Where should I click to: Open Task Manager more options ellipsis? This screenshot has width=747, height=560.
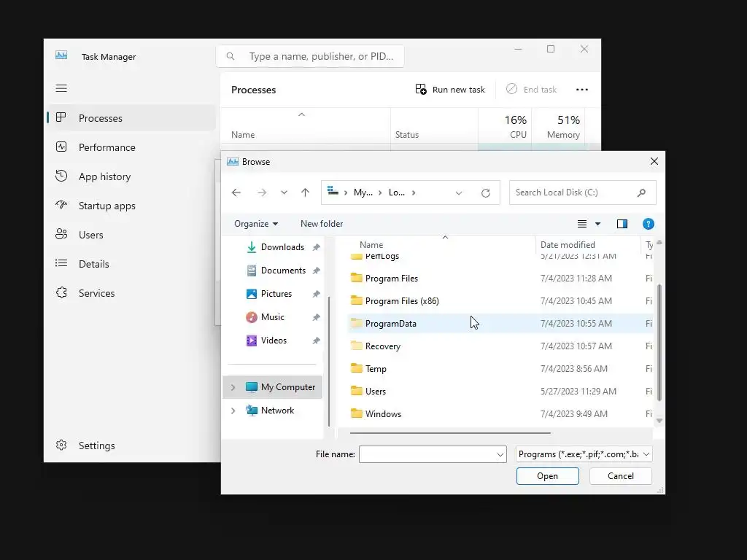pyautogui.click(x=581, y=90)
